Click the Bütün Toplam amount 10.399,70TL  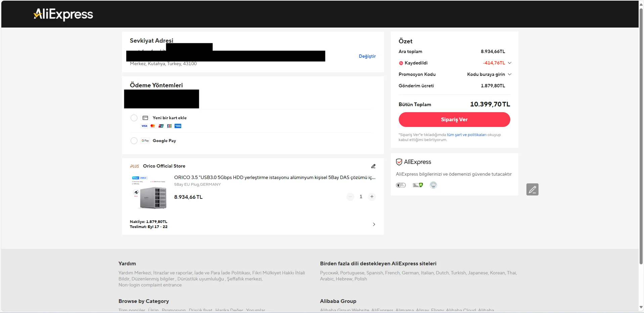tap(490, 104)
